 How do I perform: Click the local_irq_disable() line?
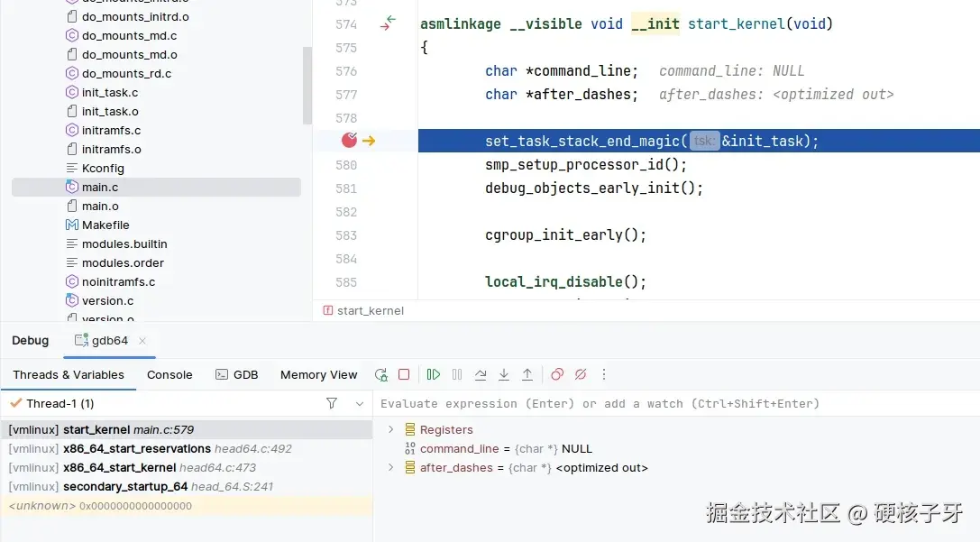pos(565,282)
